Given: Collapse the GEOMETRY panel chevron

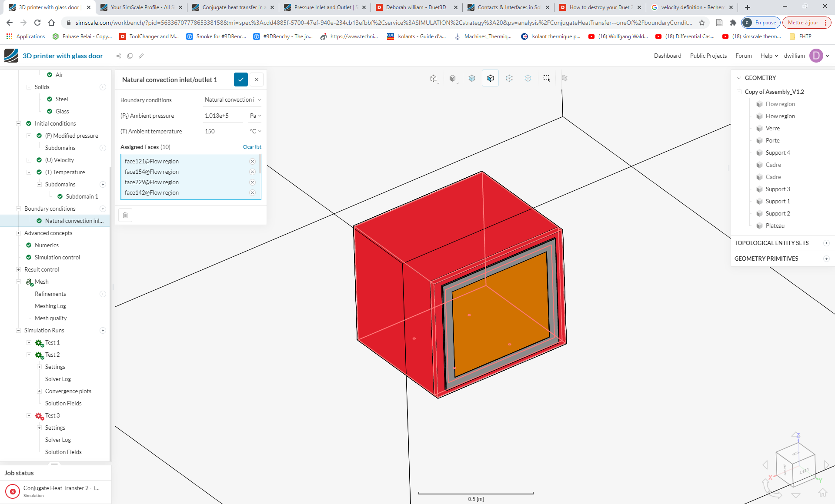Looking at the screenshot, I should [x=738, y=78].
